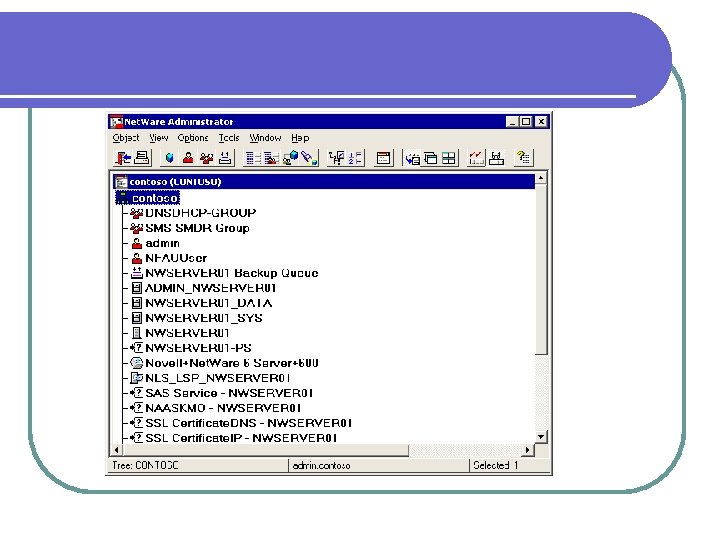The width and height of the screenshot is (720, 540).
Task: Open the Object menu
Action: click(x=125, y=138)
